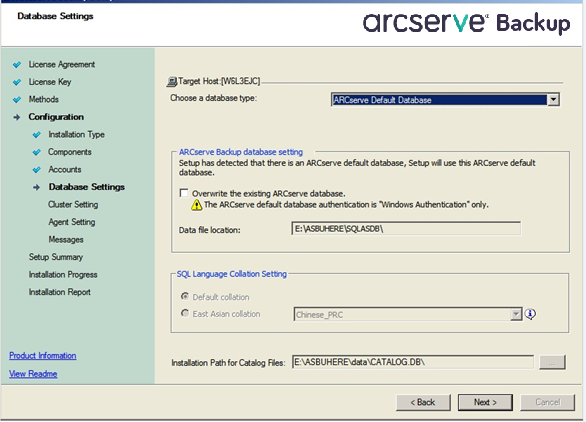Viewport: 586px width, 422px height.
Task: Click the yellow warning triangle icon
Action: (197, 205)
